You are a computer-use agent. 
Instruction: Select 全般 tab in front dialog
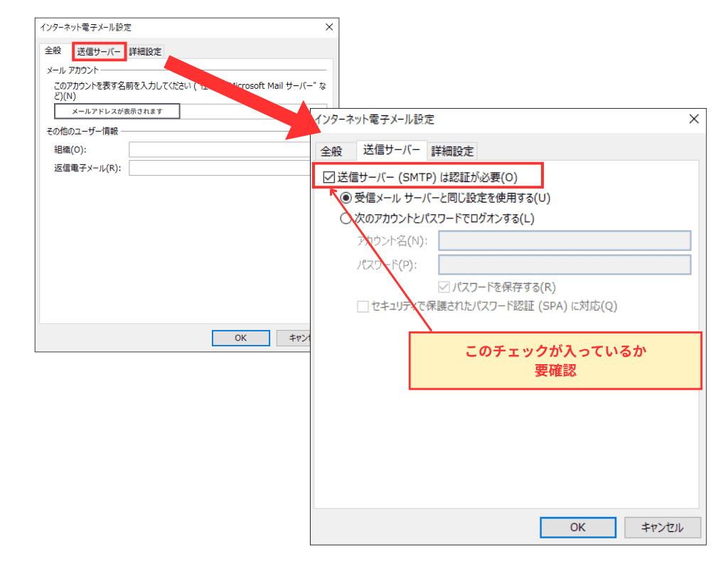pyautogui.click(x=331, y=151)
